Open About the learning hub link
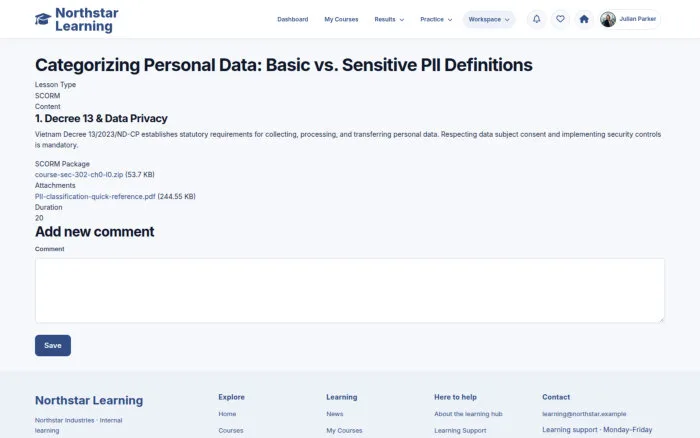This screenshot has width=700, height=438. 468,414
